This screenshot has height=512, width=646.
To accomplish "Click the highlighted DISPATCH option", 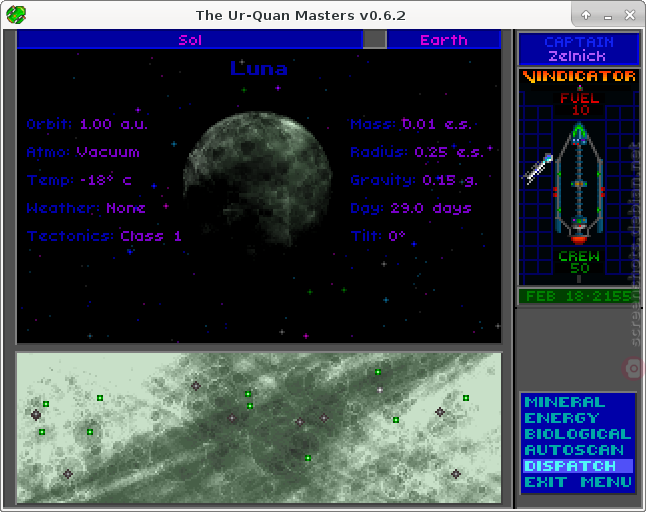I will tap(578, 466).
